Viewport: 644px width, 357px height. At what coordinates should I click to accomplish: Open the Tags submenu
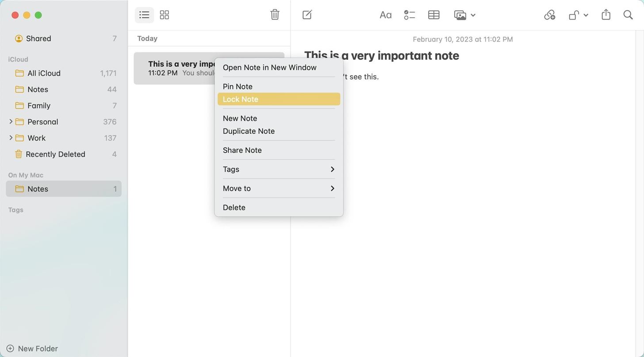(x=278, y=169)
